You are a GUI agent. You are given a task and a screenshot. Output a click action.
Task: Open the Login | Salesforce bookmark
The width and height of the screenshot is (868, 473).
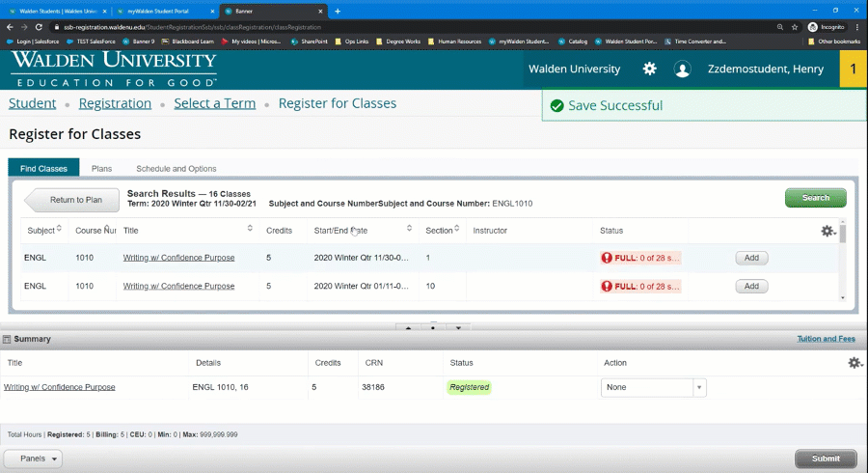pyautogui.click(x=33, y=41)
